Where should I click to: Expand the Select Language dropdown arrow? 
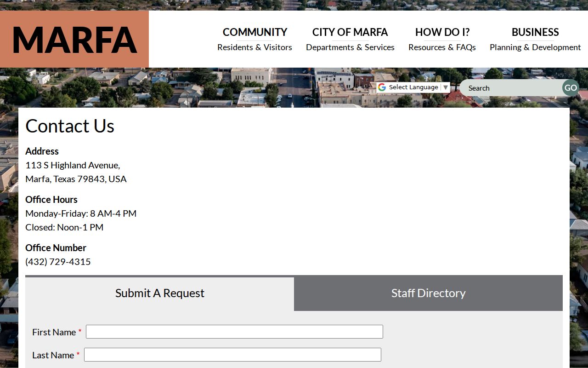pos(445,87)
